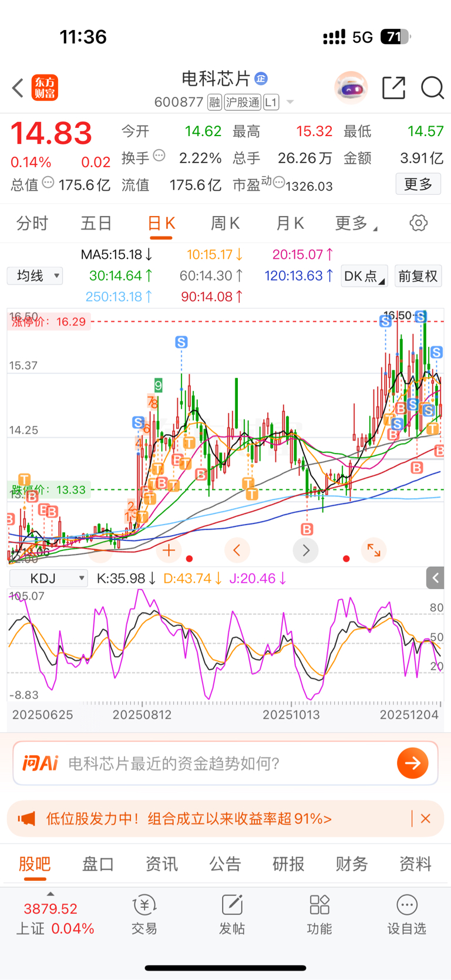Tap the 跌停价 13.33 label
Screen dimensions: 451x980
tap(48, 489)
